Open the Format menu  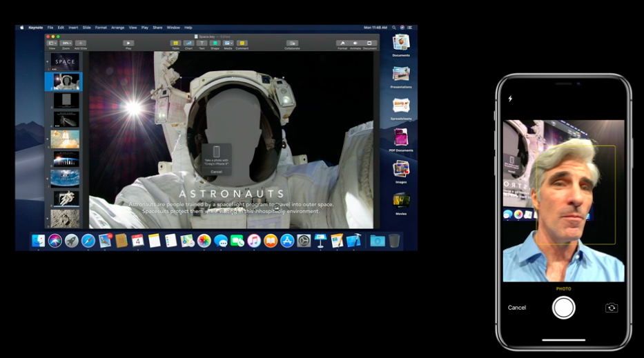pos(101,28)
